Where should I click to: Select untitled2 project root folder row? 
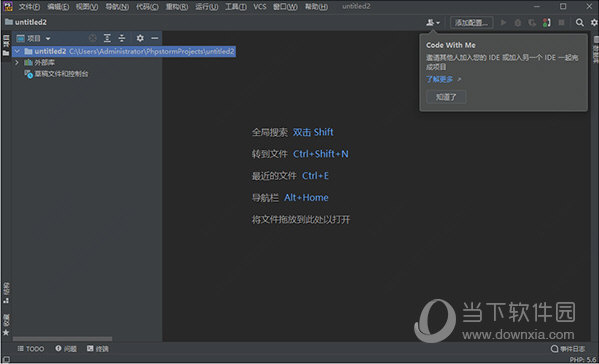click(125, 51)
